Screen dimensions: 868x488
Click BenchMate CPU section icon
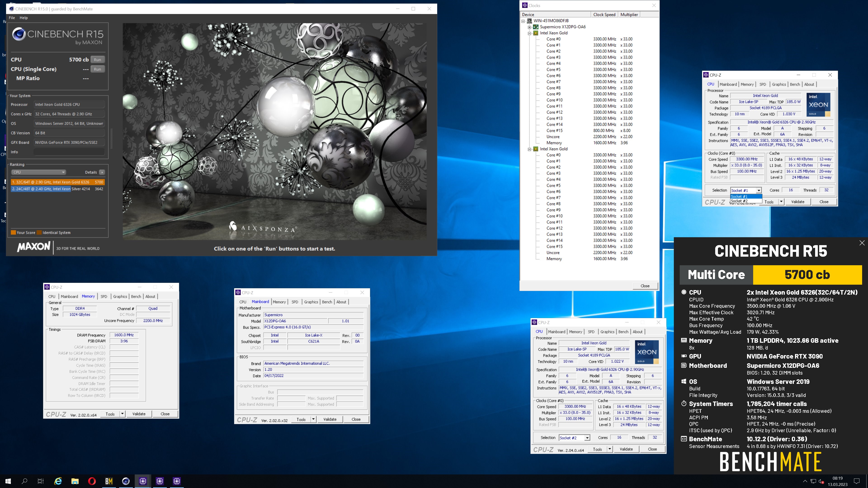[x=684, y=292]
